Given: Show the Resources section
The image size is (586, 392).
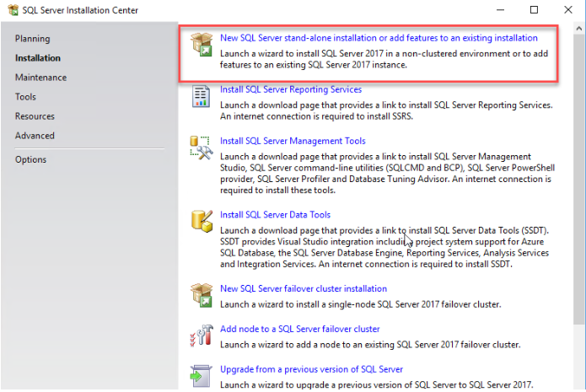Looking at the screenshot, I should (x=35, y=116).
